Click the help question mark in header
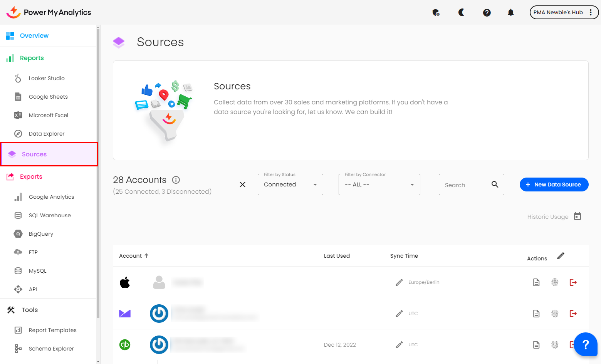 [x=487, y=12]
